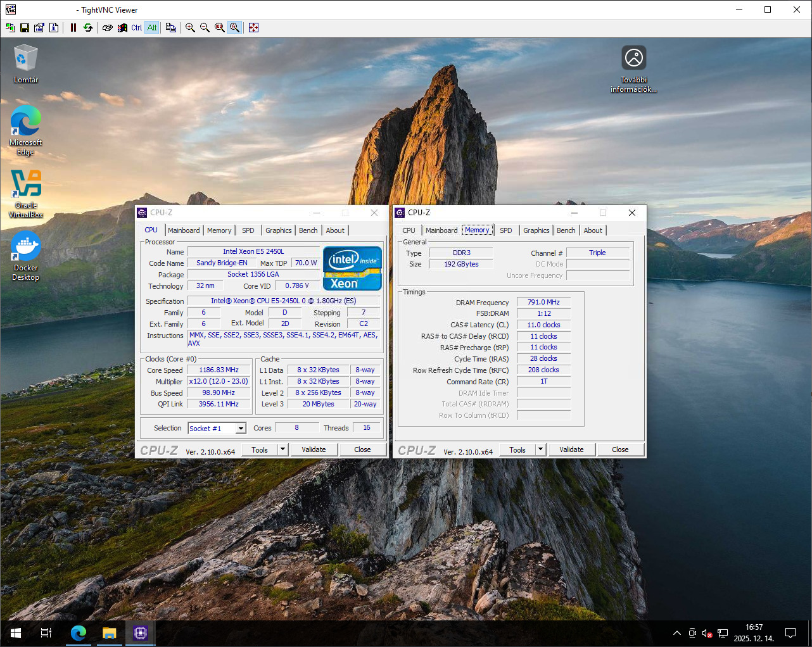Screen dimensions: 812x647
Task: Click Close button in left CPU-Z window
Action: click(362, 449)
